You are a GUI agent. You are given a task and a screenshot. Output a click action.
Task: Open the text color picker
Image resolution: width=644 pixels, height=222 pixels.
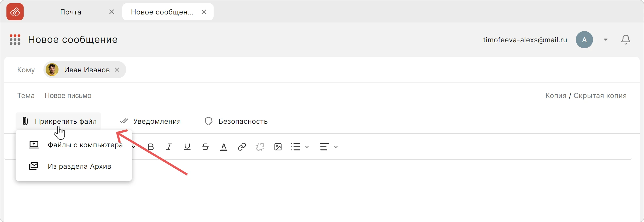[x=224, y=147]
